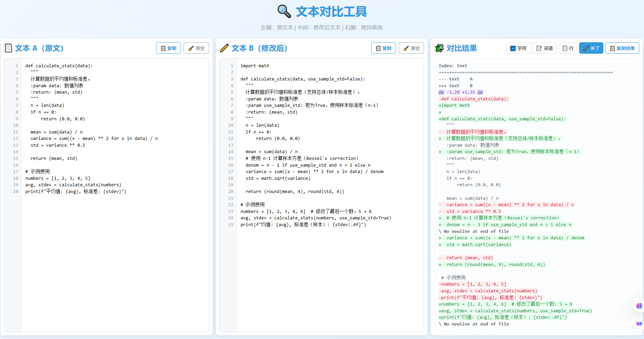The image size is (644, 339).
Task: Clear Text A using its 清空 button
Action: [196, 48]
